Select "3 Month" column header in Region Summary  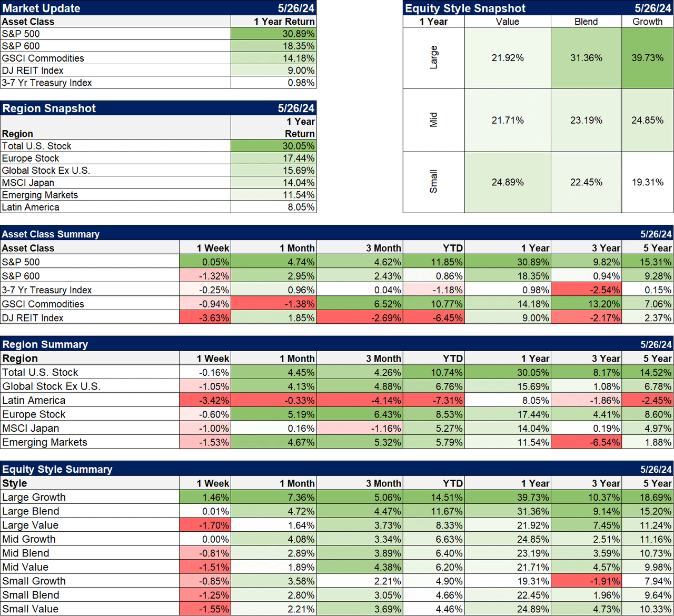383,359
